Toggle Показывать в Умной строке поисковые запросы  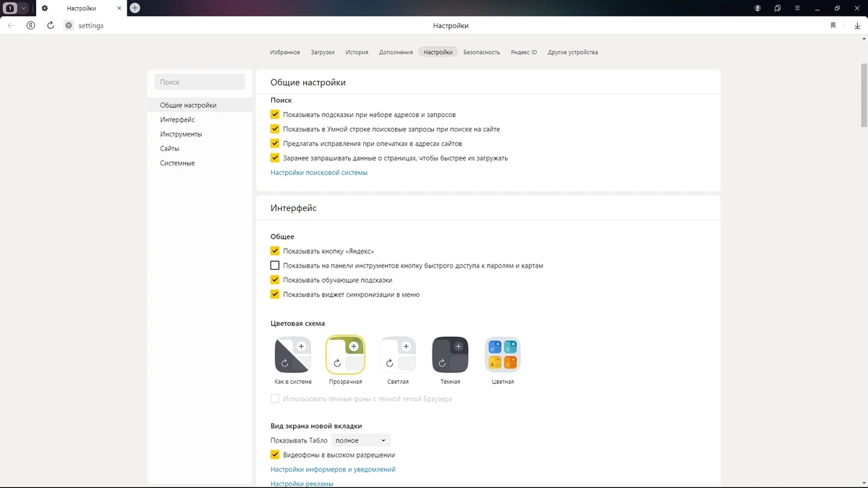point(275,129)
